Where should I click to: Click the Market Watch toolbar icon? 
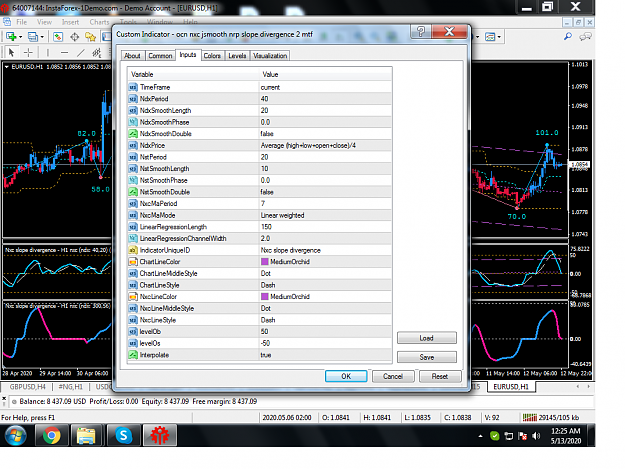(58, 37)
